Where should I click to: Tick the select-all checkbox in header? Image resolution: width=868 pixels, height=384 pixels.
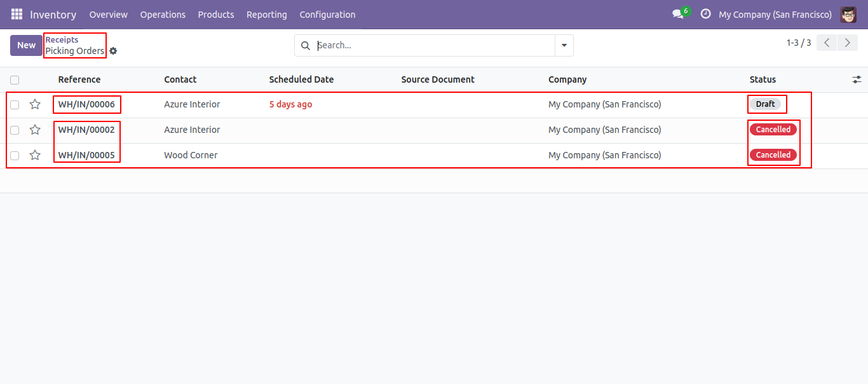click(15, 80)
